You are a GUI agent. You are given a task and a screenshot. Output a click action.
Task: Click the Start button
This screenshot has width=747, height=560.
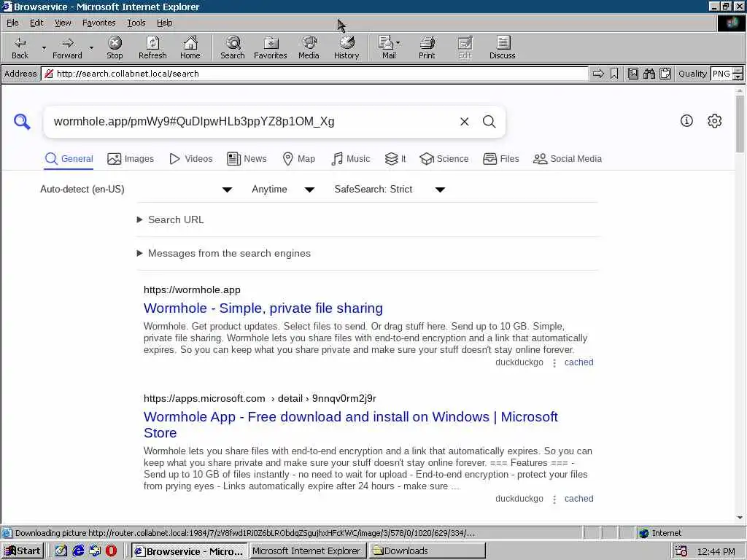(x=23, y=551)
